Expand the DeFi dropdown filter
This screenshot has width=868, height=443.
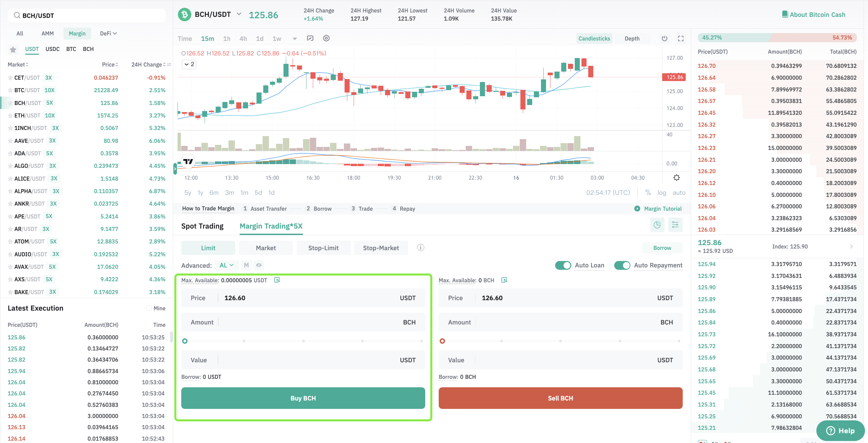pos(108,33)
